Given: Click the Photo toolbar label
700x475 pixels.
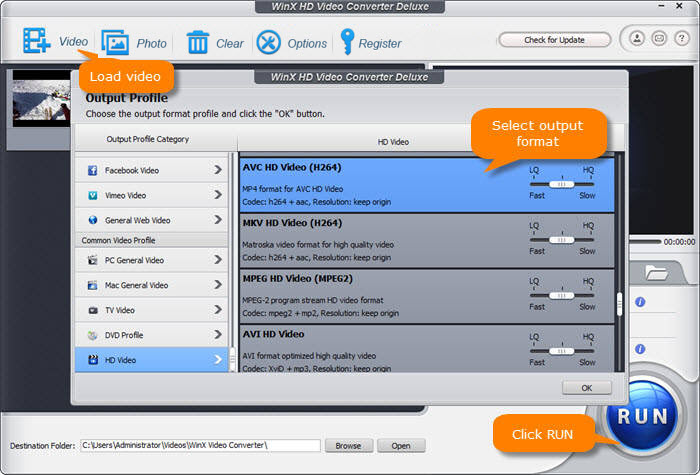Looking at the screenshot, I should (x=151, y=43).
